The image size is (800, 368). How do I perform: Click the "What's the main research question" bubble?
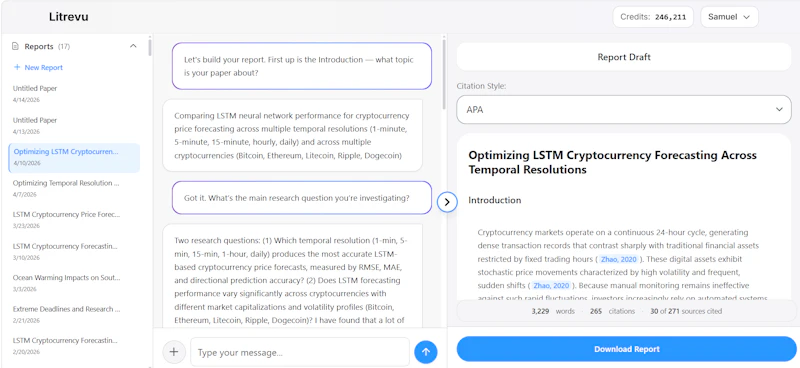302,198
